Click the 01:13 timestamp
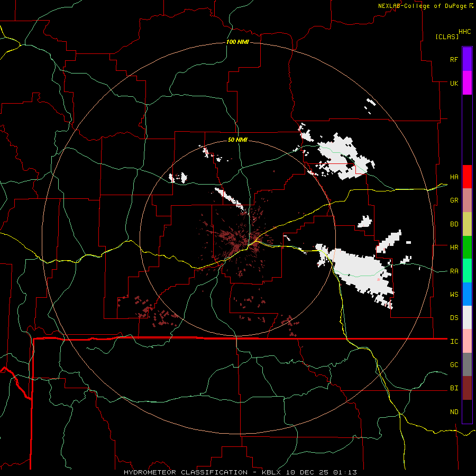 tap(345, 472)
